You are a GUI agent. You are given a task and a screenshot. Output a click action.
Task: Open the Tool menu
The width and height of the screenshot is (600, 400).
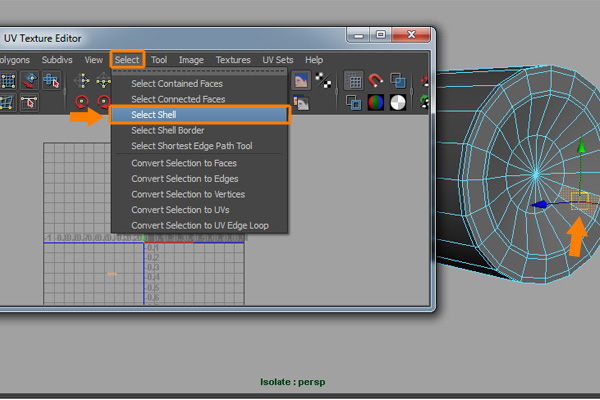(x=159, y=60)
